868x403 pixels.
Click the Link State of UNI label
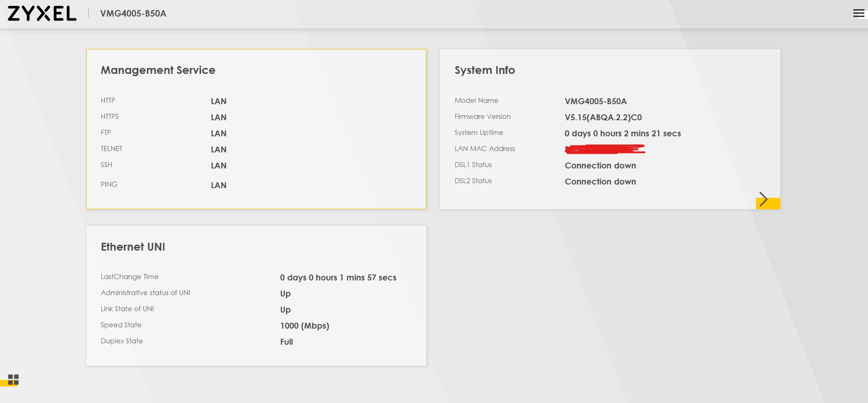[127, 309]
